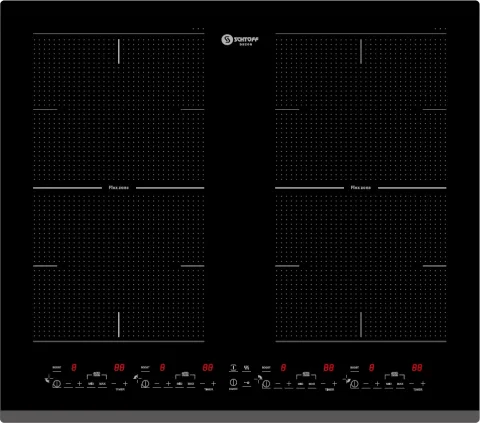Tap the front-right zone power level display

[371, 367]
